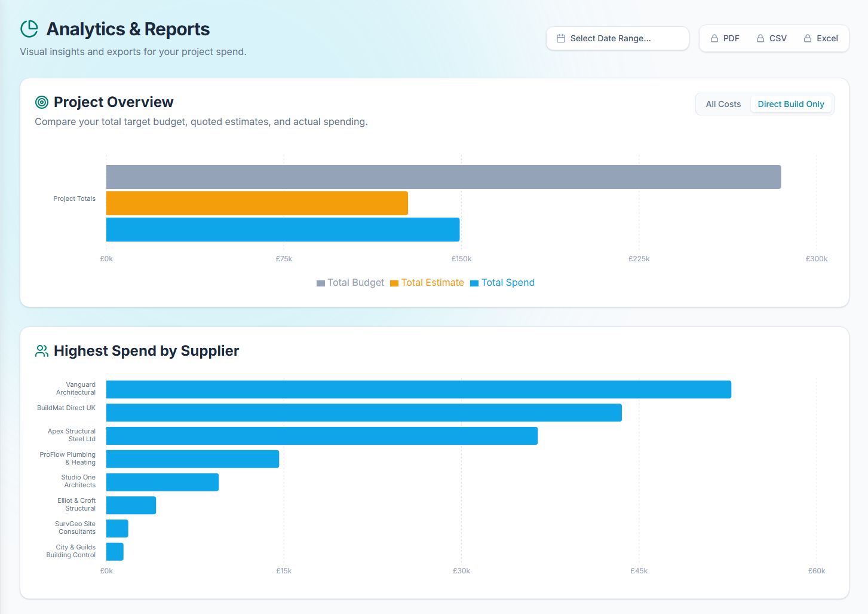
Task: Switch to the All Costs view
Action: pyautogui.click(x=723, y=104)
